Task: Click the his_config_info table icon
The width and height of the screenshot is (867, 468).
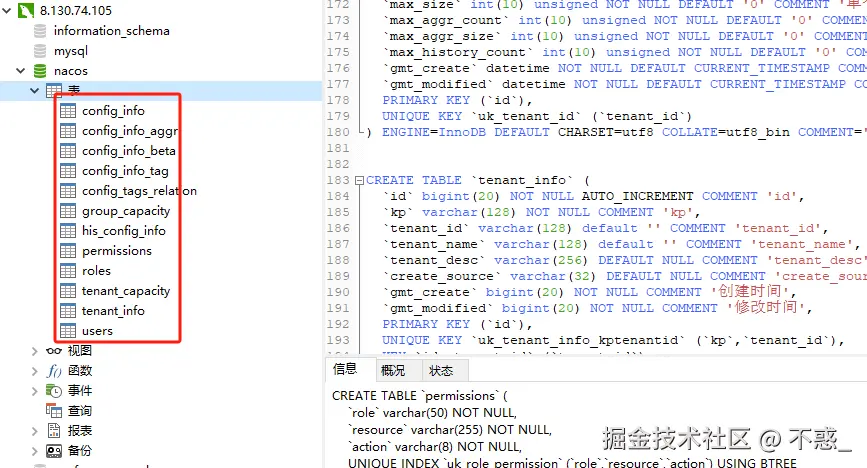Action: [68, 231]
